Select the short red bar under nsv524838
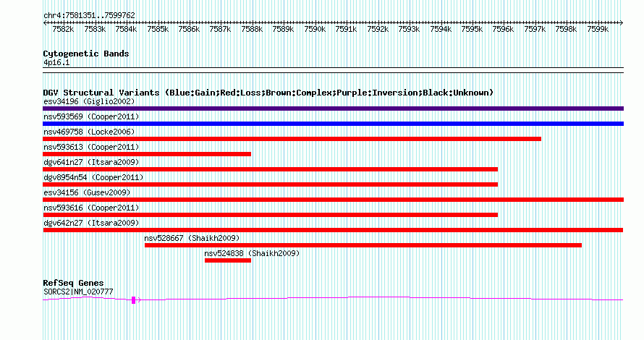Viewport: 644px width, 340px height. pos(228,260)
